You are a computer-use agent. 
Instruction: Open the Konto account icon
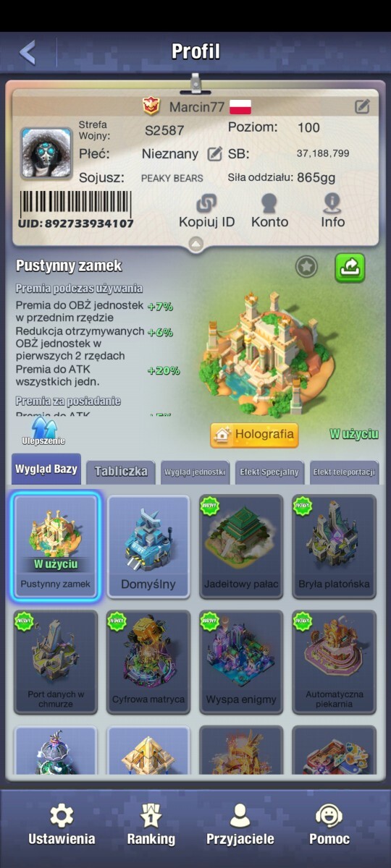point(269,210)
